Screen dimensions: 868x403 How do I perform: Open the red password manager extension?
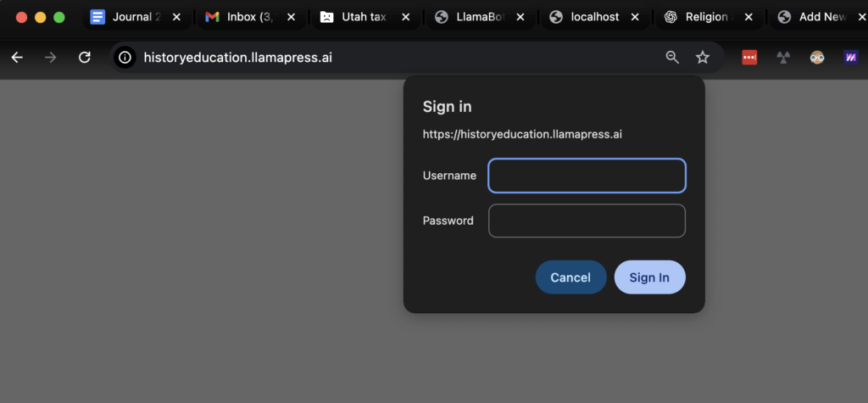749,58
